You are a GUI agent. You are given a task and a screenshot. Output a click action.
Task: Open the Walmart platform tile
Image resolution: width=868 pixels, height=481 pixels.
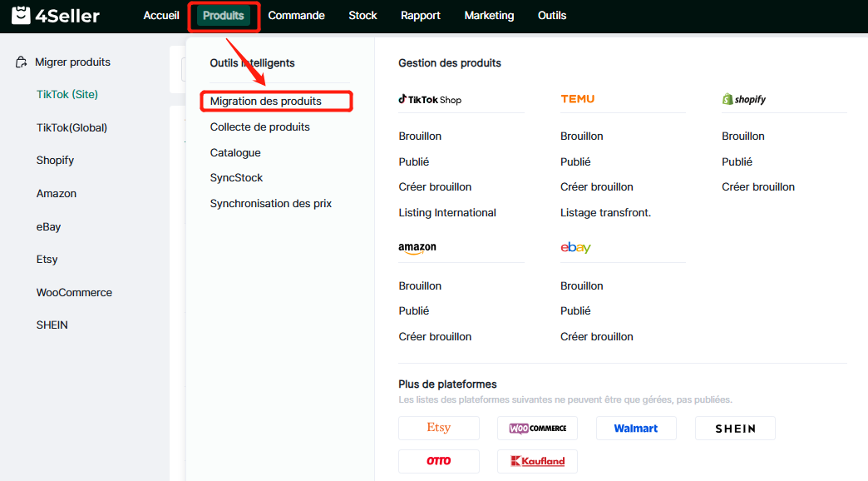pyautogui.click(x=636, y=428)
